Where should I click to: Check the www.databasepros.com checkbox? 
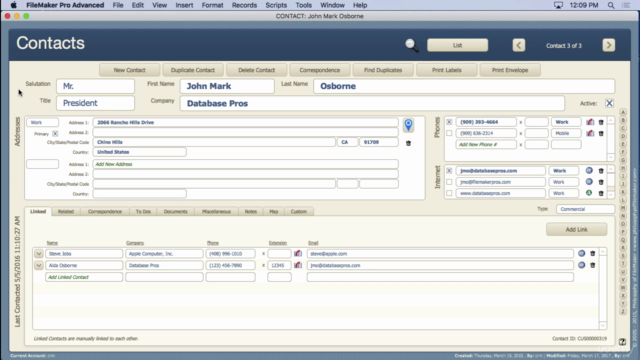click(449, 193)
